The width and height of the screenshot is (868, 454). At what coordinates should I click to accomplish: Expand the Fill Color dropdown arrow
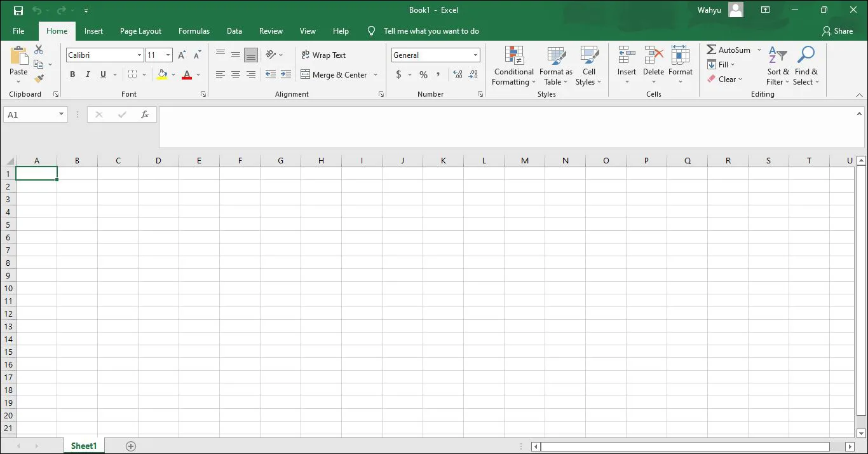coord(173,74)
